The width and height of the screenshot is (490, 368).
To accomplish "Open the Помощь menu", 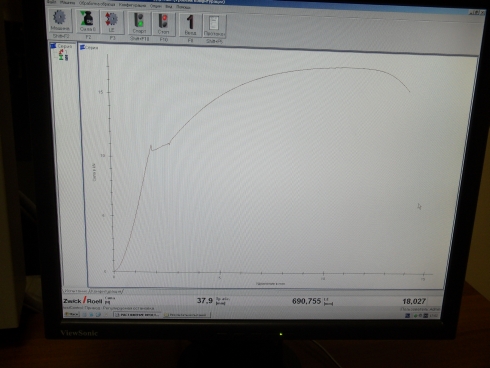I will pos(183,6).
